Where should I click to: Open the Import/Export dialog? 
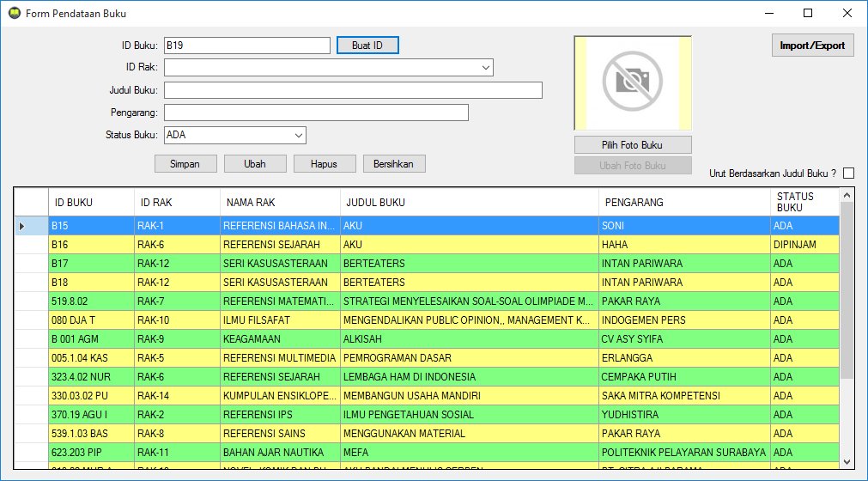tap(812, 46)
